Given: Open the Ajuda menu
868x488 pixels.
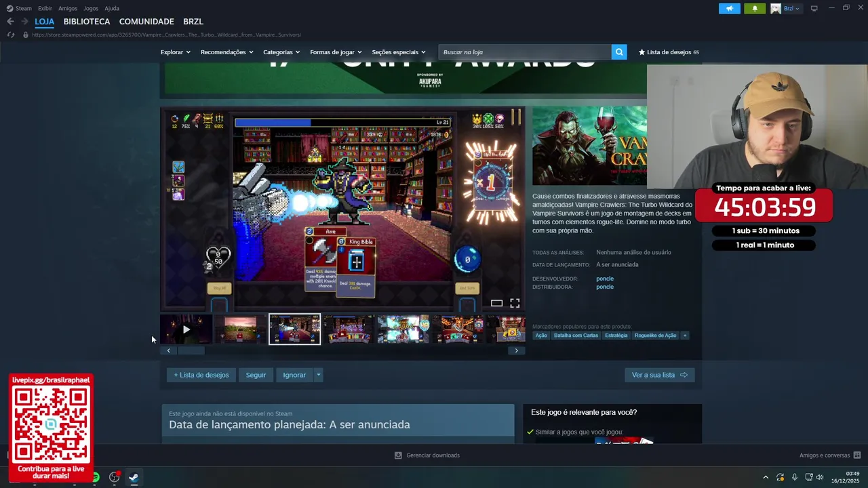Looking at the screenshot, I should click(x=112, y=8).
